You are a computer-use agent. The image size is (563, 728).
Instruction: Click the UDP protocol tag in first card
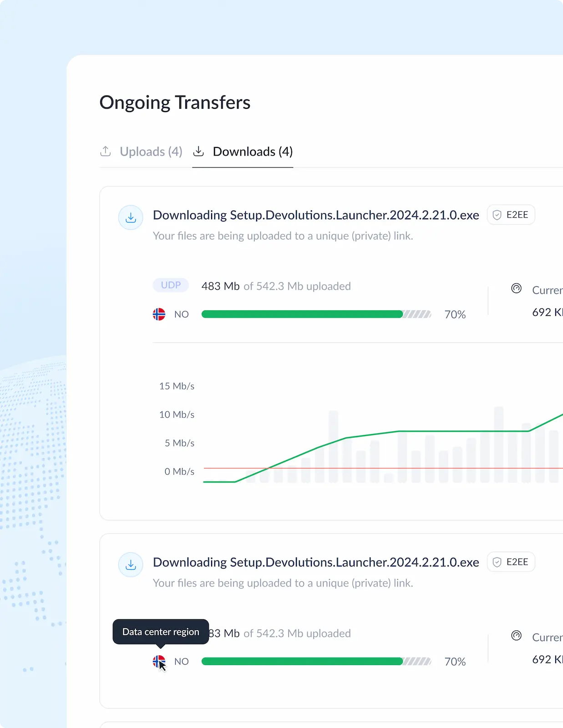(x=171, y=285)
